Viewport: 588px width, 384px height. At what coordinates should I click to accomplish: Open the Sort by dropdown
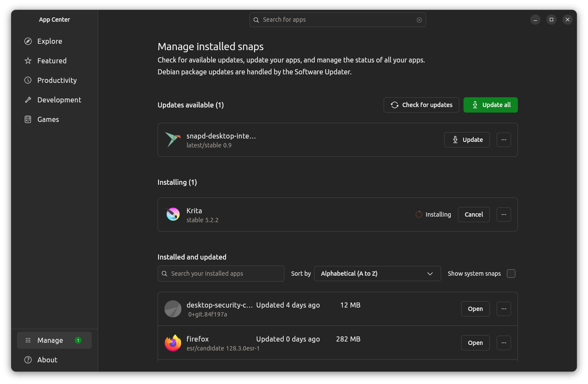coord(377,274)
